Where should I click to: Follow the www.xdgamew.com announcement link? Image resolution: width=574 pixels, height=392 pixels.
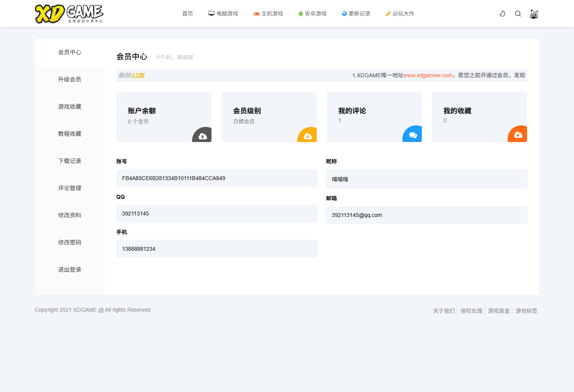428,75
